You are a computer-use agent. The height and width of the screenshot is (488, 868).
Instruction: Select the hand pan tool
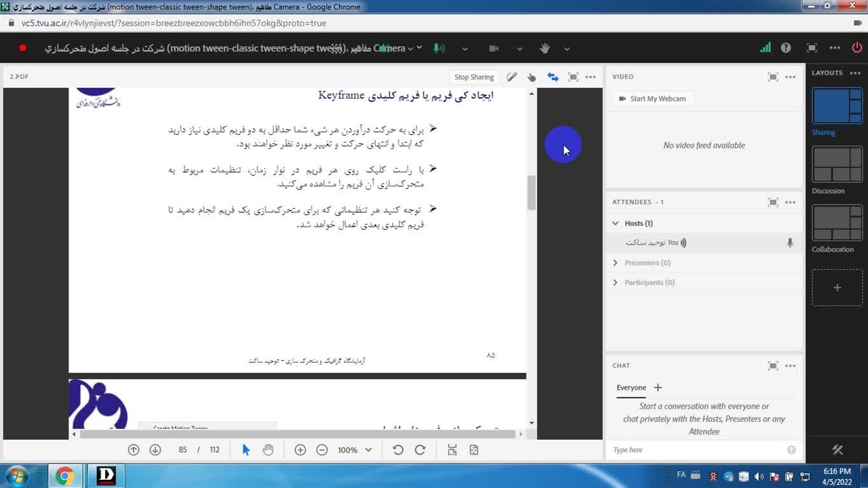pyautogui.click(x=268, y=450)
